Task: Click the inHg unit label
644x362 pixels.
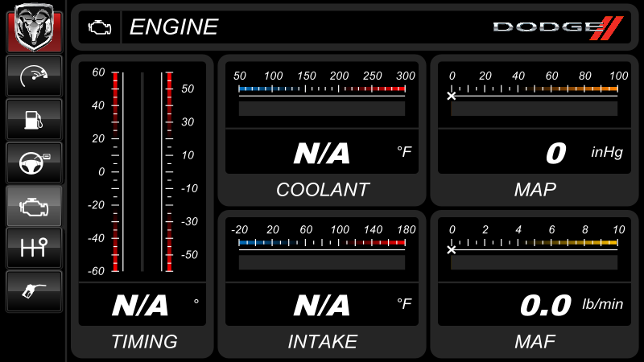Action: coord(607,152)
